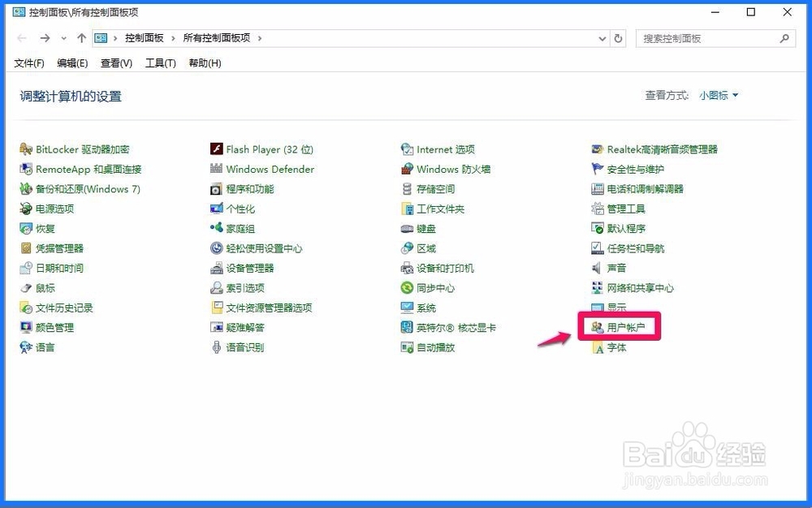The height and width of the screenshot is (508, 812).
Task: Expand the address bar history dropdown
Action: [x=603, y=39]
